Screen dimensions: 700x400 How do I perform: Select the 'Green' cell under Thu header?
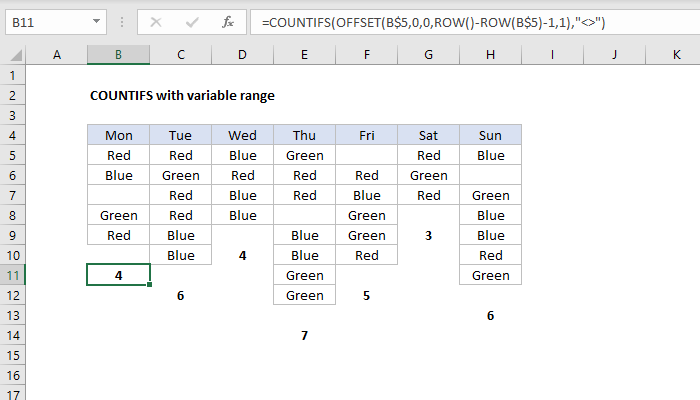(x=304, y=155)
